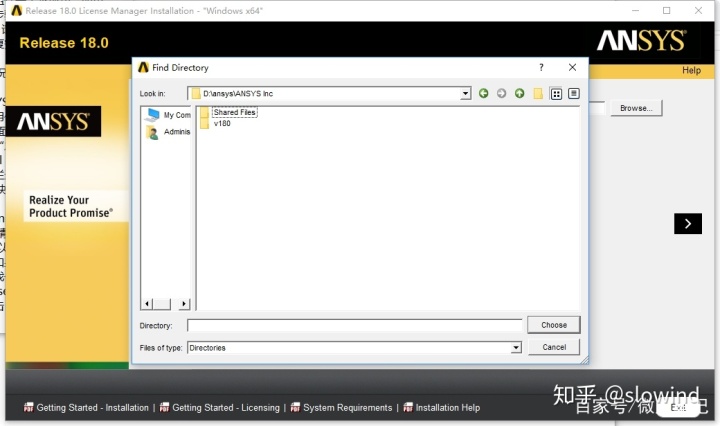This screenshot has width=720, height=426.
Task: Click the Exit button in the installer
Action: pyautogui.click(x=677, y=408)
